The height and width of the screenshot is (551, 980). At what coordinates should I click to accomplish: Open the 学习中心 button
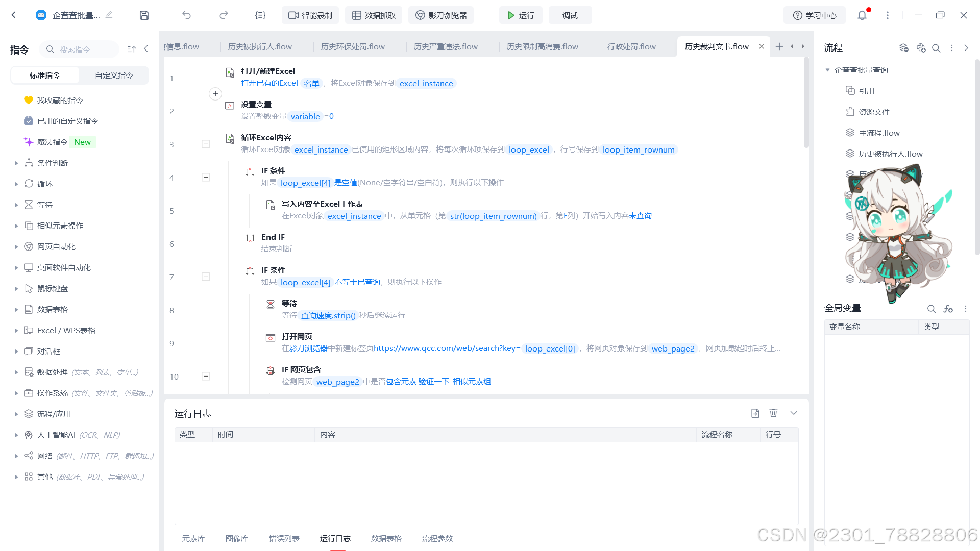pos(815,15)
